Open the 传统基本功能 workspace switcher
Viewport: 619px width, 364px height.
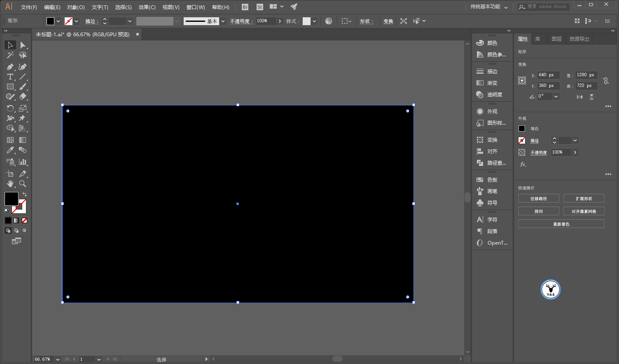tap(489, 7)
